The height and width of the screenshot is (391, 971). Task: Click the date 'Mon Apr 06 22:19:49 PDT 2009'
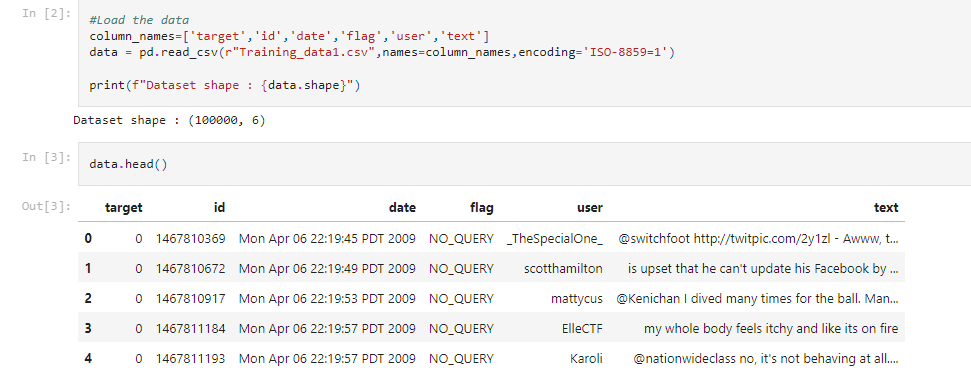328,269
